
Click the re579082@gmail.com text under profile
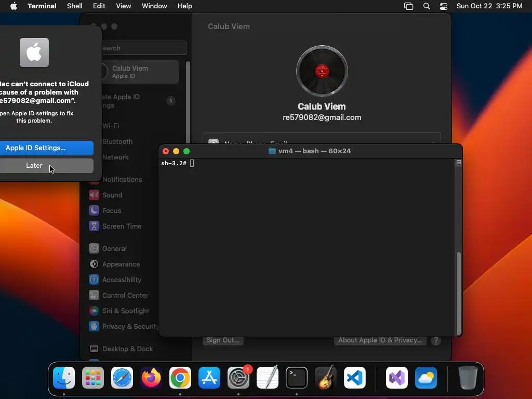point(322,117)
